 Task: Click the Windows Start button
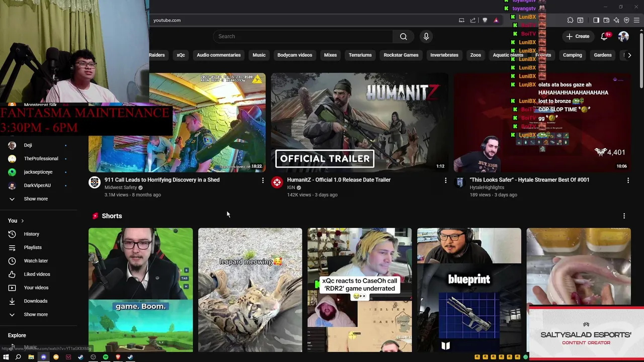pos(6,357)
